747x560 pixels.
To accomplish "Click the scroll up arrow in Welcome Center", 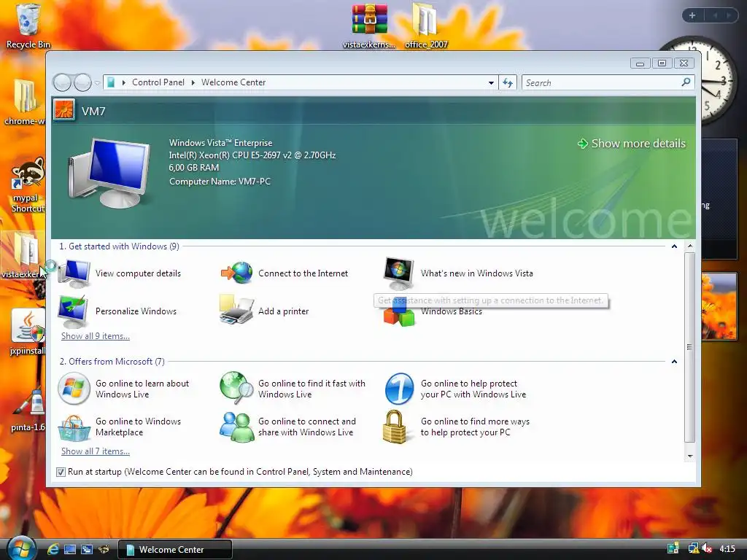I will point(690,246).
